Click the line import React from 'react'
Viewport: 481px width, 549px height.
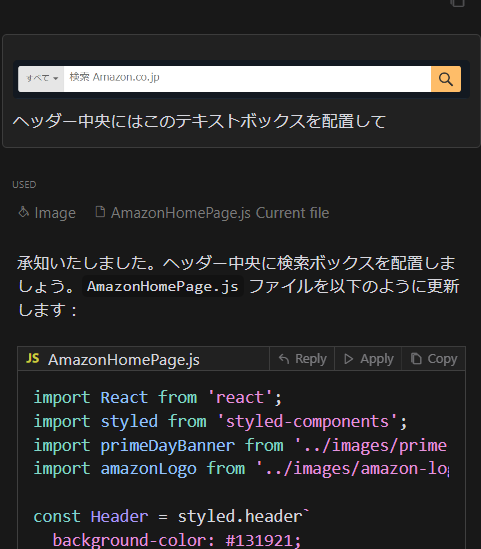pyautogui.click(x=158, y=398)
